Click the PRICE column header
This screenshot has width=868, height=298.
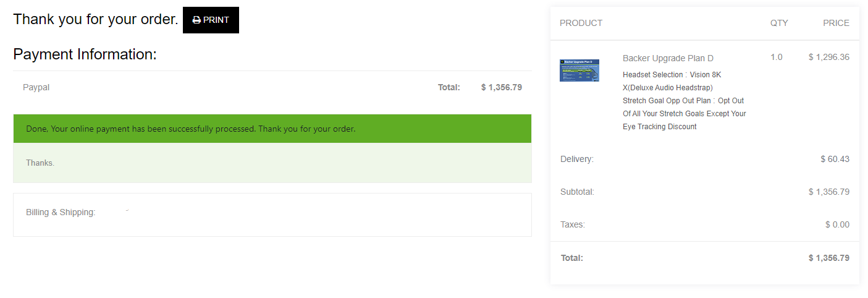(x=836, y=23)
